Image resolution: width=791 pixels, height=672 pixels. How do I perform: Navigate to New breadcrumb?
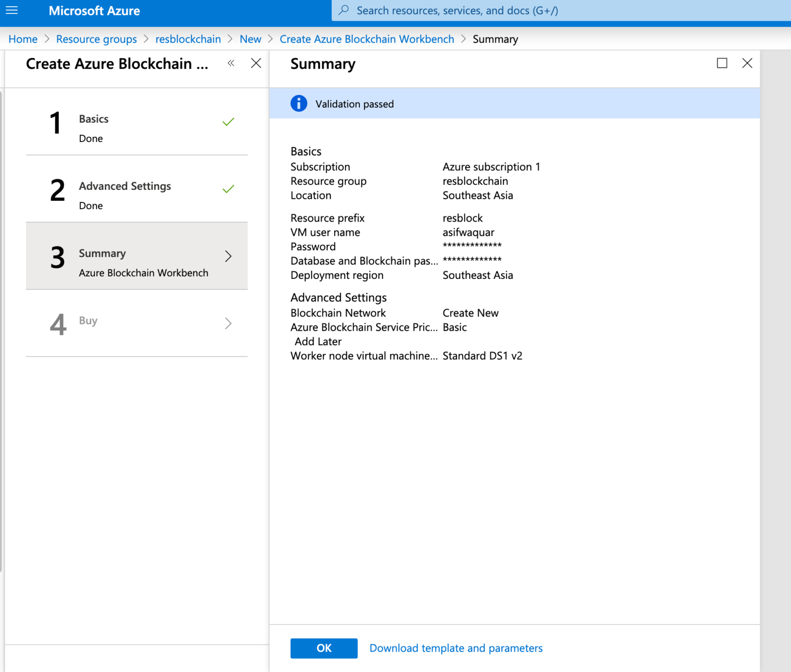(250, 39)
